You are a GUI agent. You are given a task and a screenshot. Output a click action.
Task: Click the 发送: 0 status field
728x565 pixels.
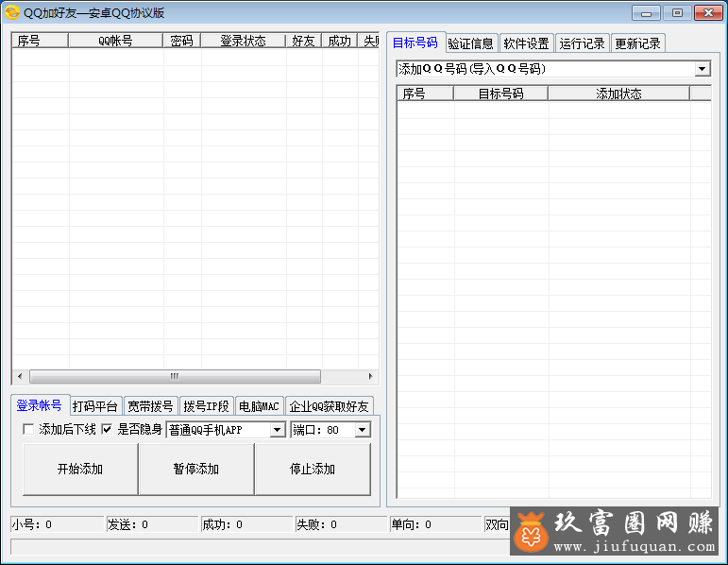click(x=152, y=524)
